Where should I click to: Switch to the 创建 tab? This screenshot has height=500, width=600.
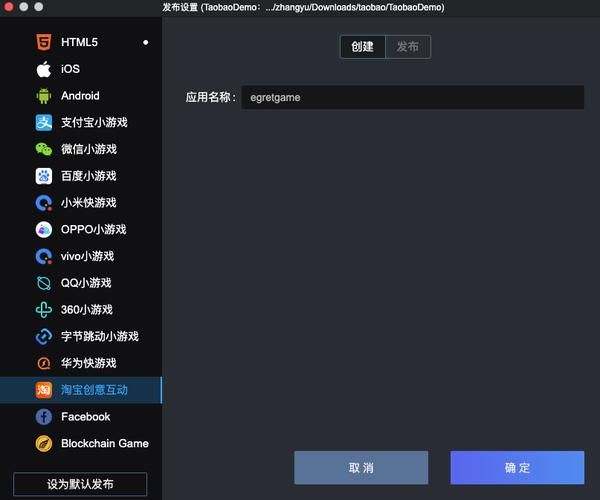(363, 47)
